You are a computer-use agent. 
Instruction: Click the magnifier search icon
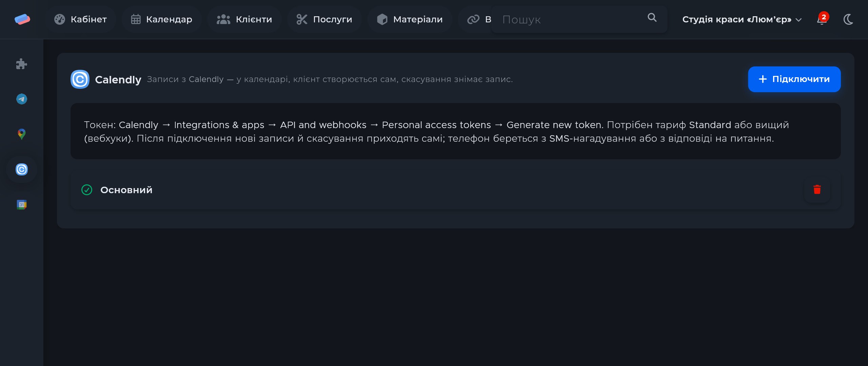click(x=652, y=17)
